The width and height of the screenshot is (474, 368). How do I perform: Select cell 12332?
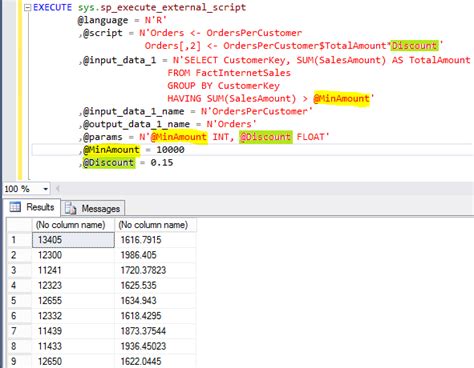pos(73,316)
